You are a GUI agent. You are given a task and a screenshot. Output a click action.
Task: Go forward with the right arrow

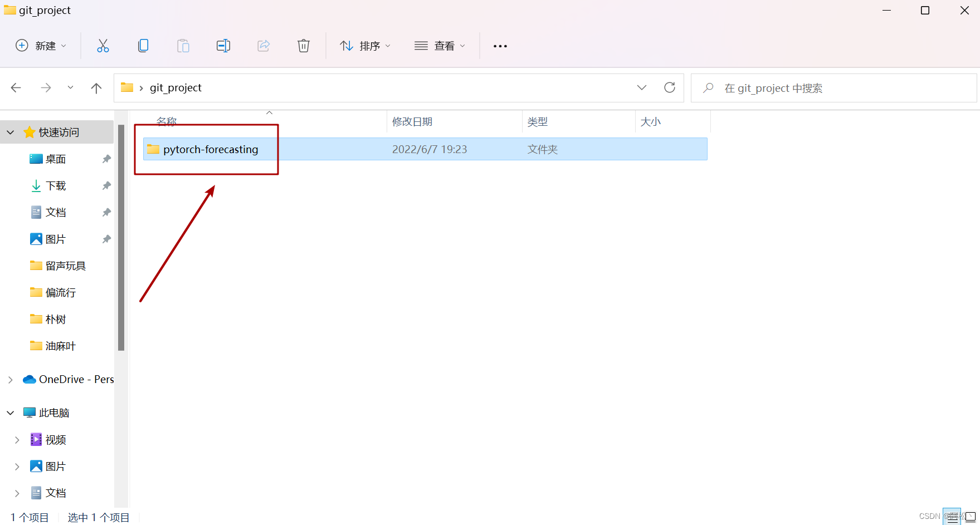46,88
